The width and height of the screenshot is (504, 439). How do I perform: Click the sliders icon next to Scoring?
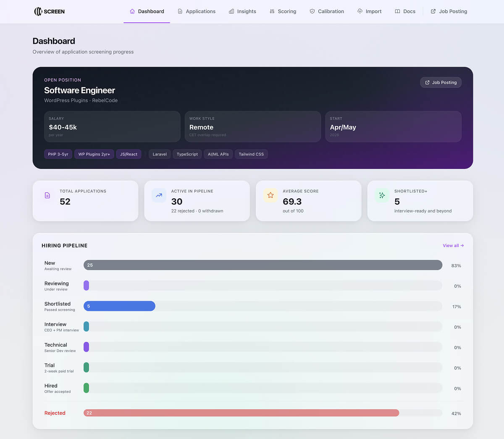click(x=271, y=11)
